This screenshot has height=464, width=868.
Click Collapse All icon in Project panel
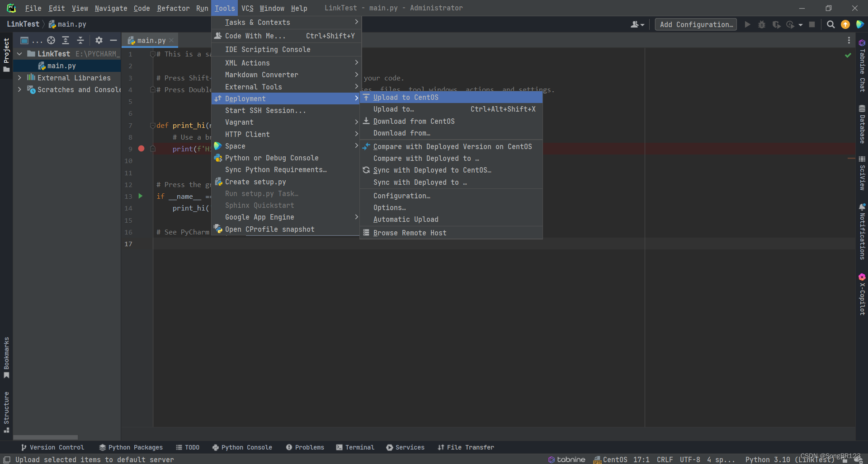(x=80, y=40)
